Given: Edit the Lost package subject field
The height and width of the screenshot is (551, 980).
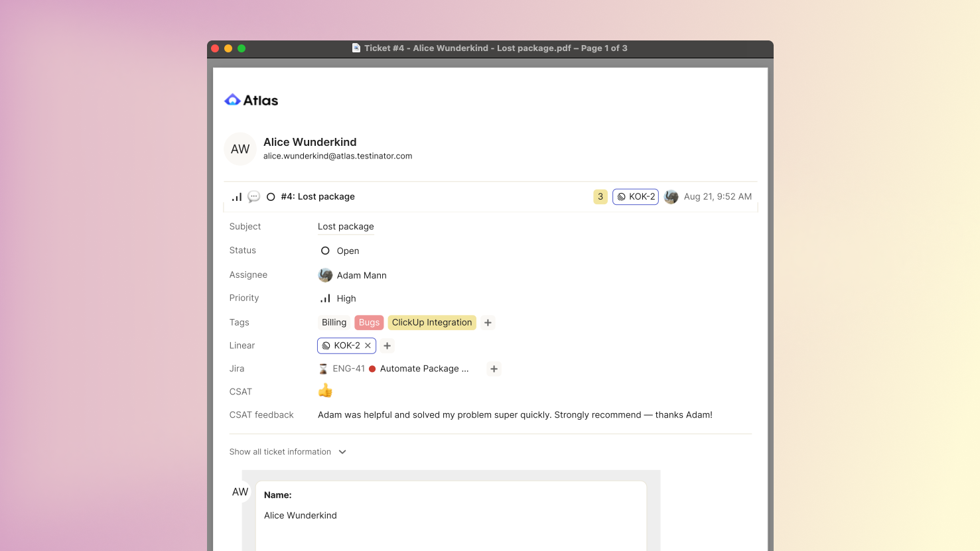Looking at the screenshot, I should (x=346, y=227).
